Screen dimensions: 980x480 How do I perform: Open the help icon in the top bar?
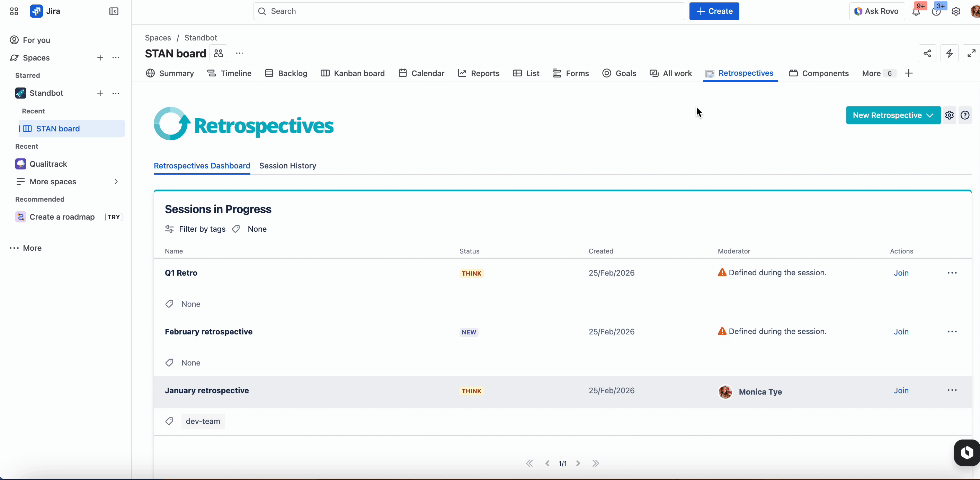point(937,11)
